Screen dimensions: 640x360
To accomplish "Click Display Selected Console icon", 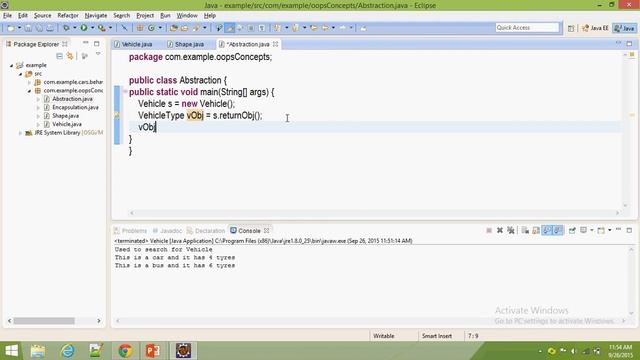I will pyautogui.click(x=584, y=231).
